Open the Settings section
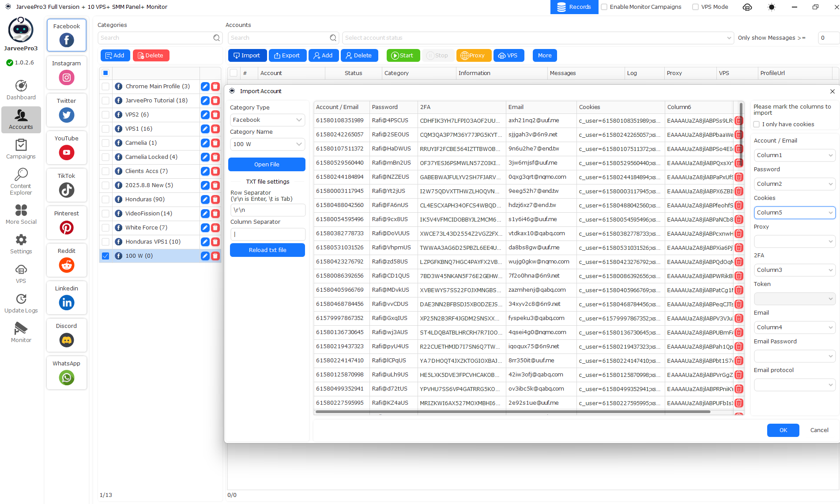Image resolution: width=840 pixels, height=504 pixels. point(21,244)
